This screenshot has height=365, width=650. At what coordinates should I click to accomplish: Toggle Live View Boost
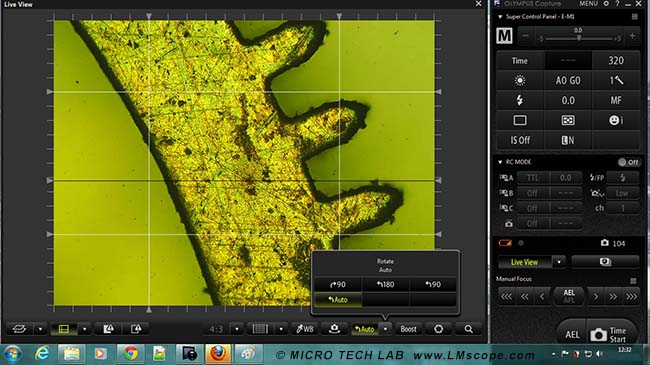408,329
